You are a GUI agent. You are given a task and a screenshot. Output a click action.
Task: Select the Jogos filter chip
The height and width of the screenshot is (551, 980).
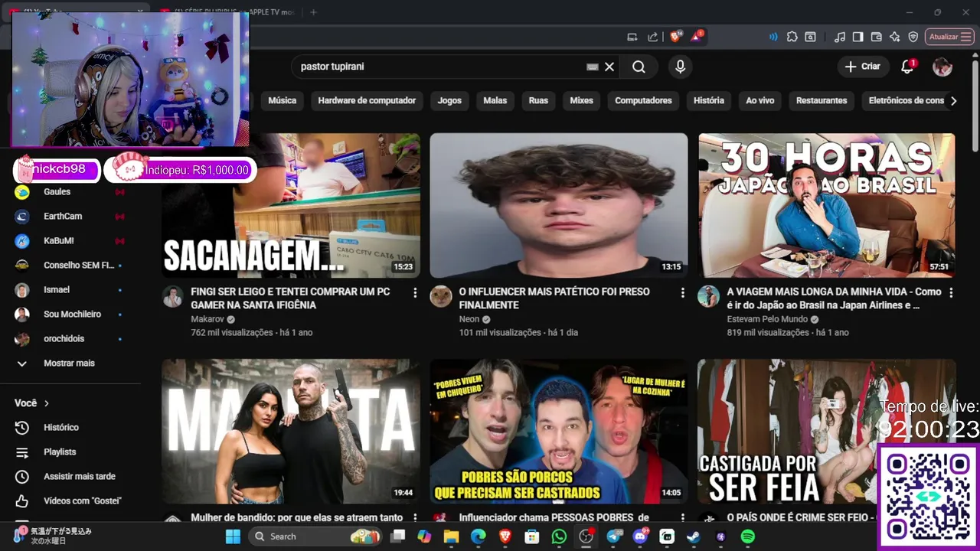(449, 100)
